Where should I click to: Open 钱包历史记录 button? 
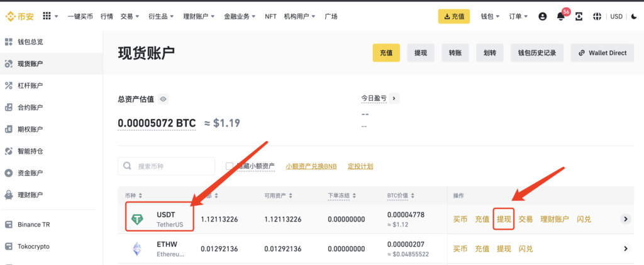[x=537, y=53]
